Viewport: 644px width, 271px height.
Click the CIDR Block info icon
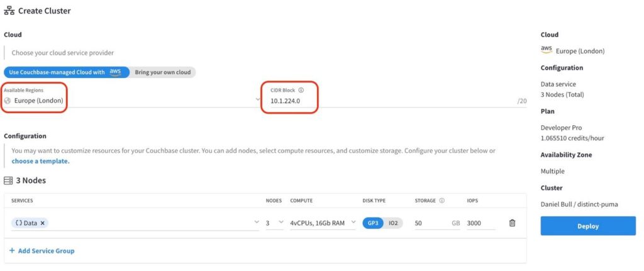[301, 90]
